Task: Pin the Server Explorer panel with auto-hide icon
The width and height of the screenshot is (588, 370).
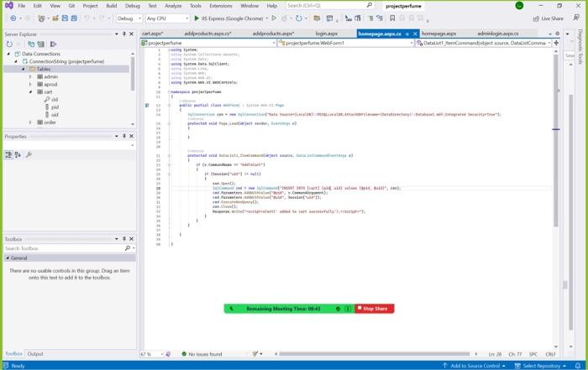Action: 124,34
